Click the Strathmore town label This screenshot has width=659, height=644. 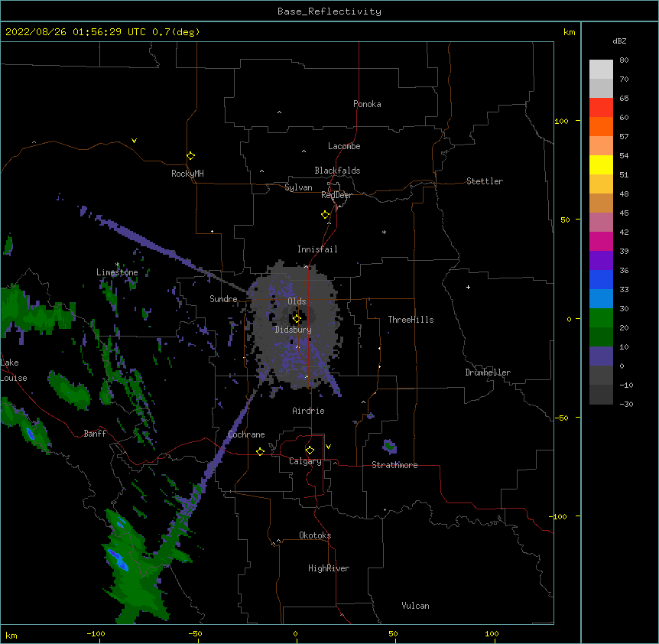pyautogui.click(x=394, y=465)
